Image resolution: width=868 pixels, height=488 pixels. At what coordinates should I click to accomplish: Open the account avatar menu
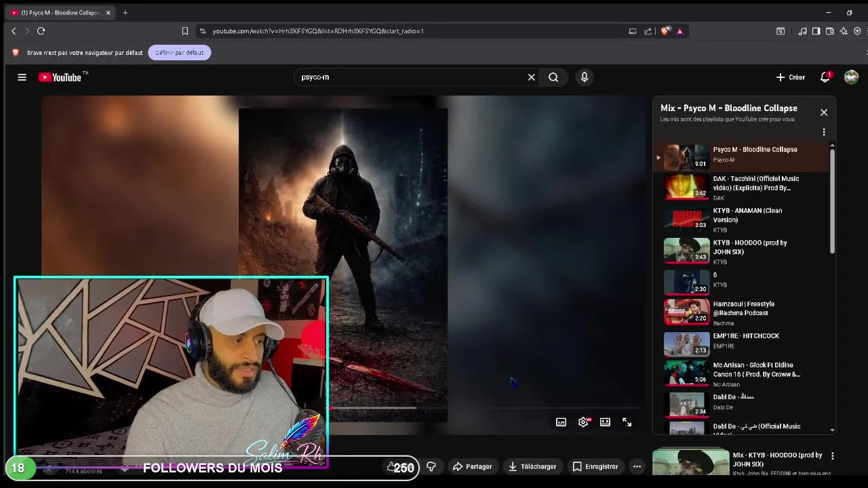coord(851,77)
